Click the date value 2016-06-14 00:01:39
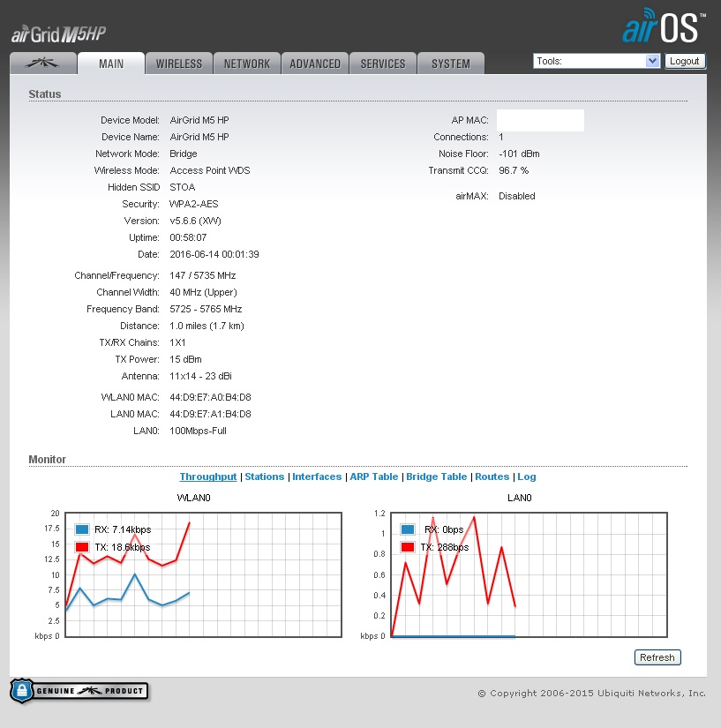The height and width of the screenshot is (728, 721). (214, 254)
